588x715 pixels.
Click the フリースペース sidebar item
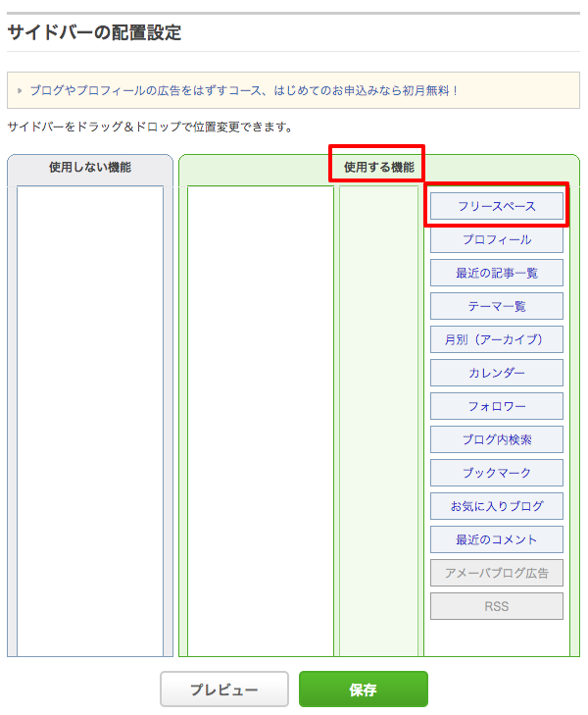(x=497, y=206)
